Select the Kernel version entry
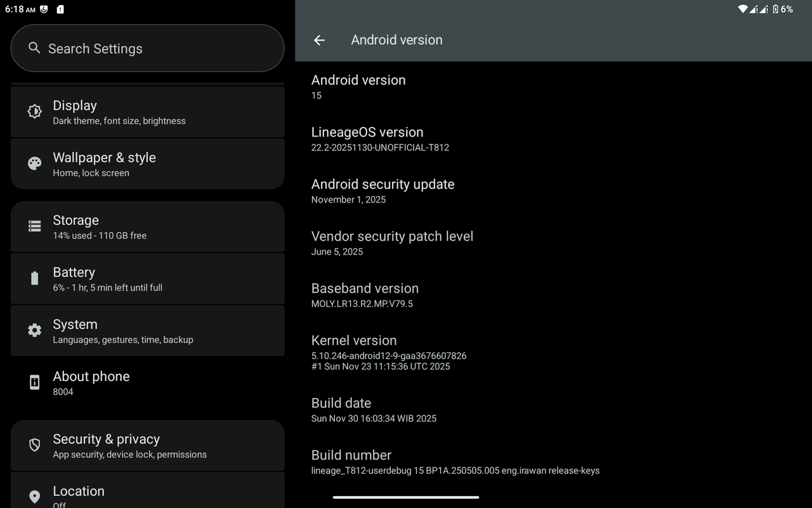812x508 pixels. (x=388, y=352)
